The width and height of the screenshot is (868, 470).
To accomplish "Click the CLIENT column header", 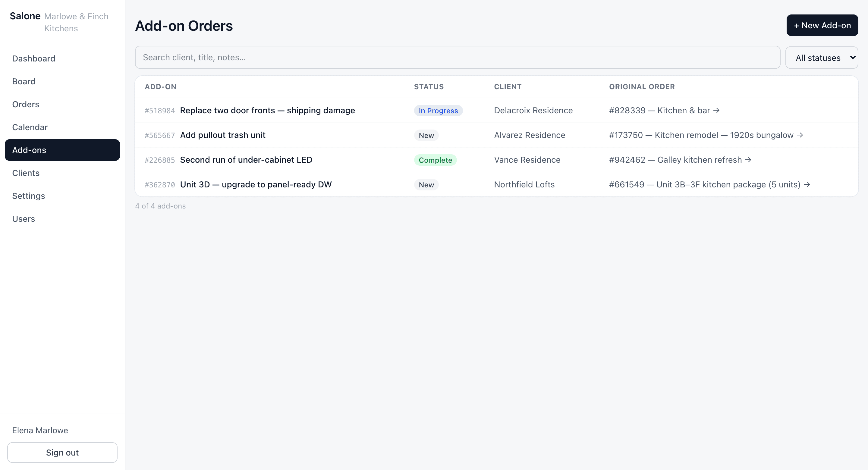I will point(508,86).
